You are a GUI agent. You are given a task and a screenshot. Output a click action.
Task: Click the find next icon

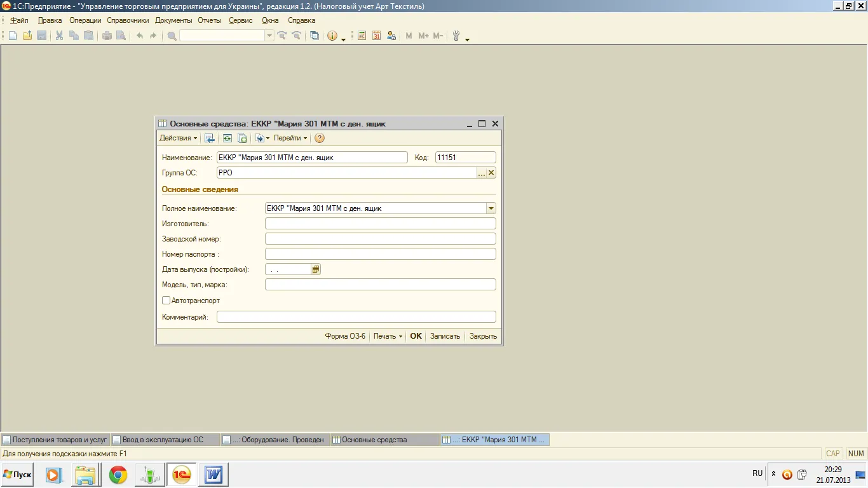pyautogui.click(x=282, y=36)
